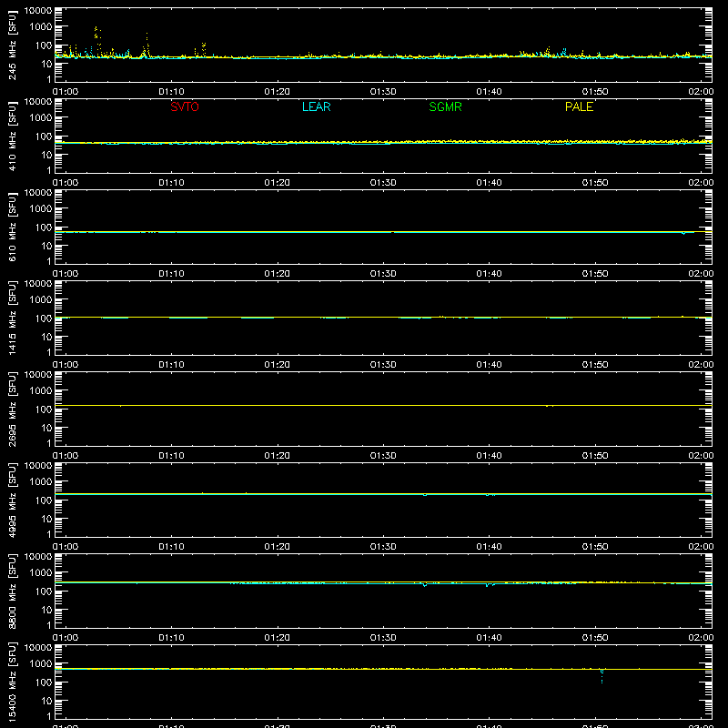Click the red SVTO station legend label
728x728 pixels.
click(185, 106)
